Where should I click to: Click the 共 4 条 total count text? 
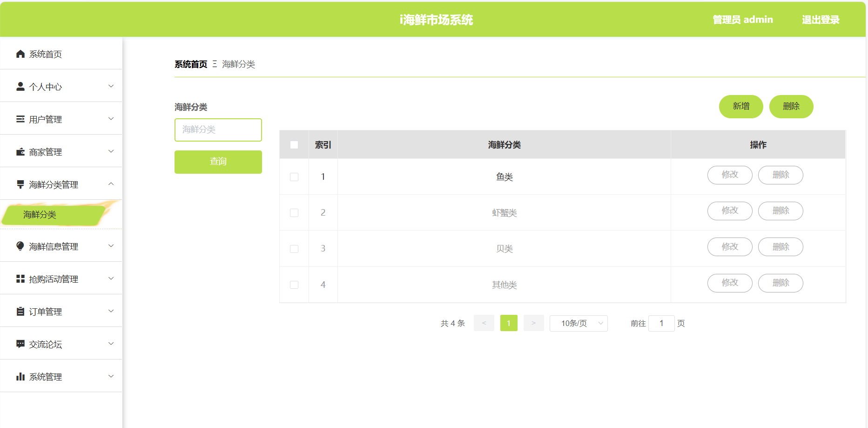click(453, 323)
